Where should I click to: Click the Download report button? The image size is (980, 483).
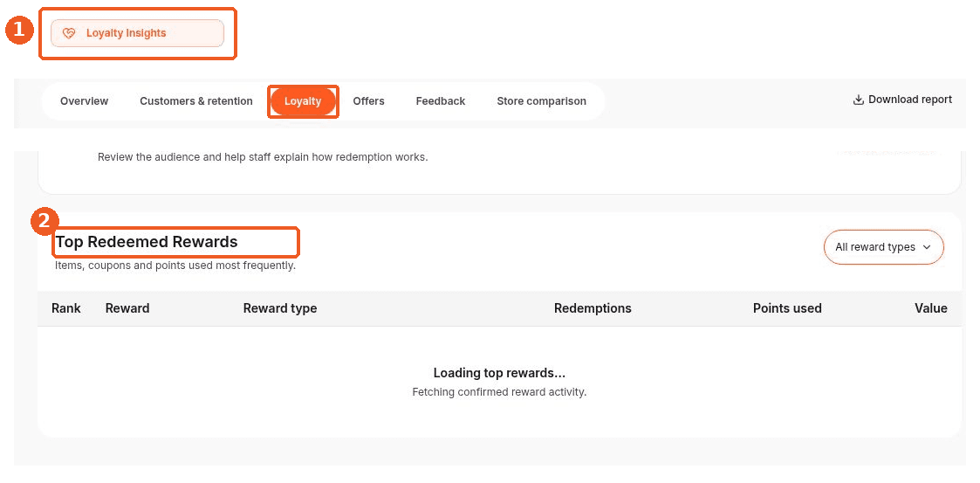(x=902, y=100)
